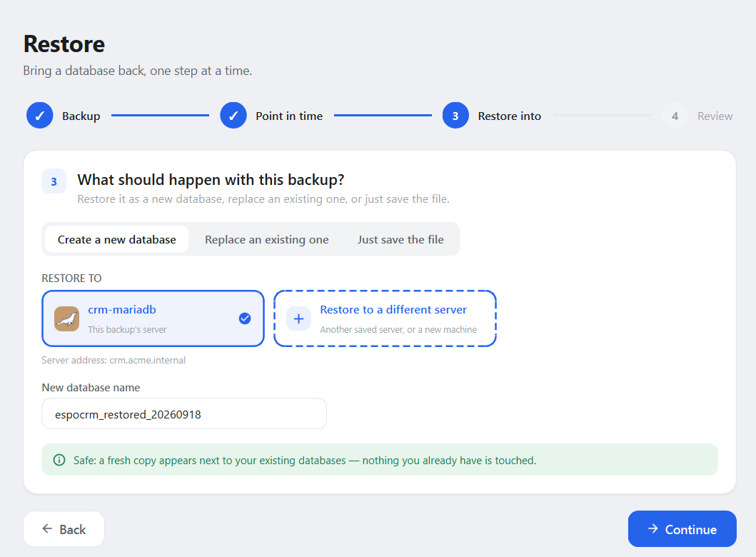Click the 'Bring a database back' subtitle
The height and width of the screenshot is (557, 756).
[x=138, y=71]
